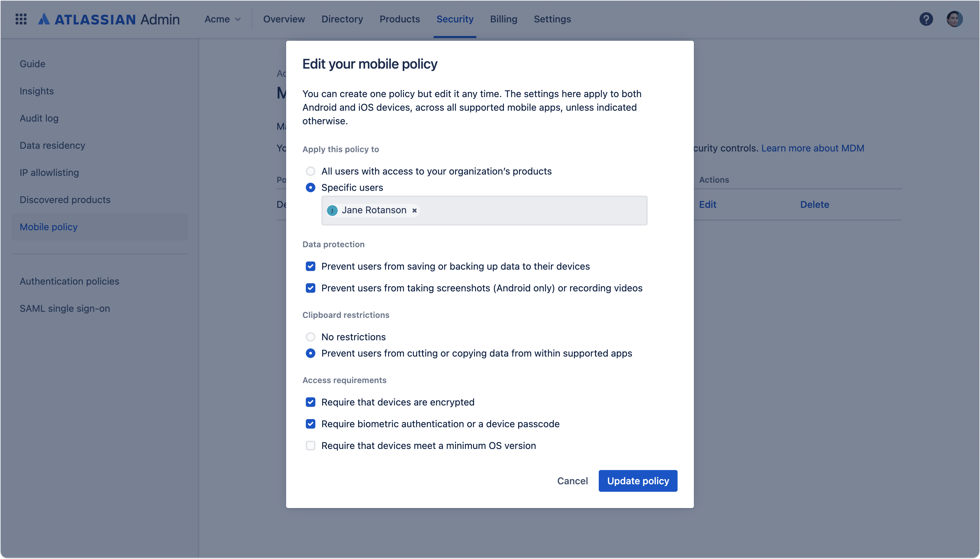
Task: Switch to the Billing tab
Action: (x=503, y=19)
